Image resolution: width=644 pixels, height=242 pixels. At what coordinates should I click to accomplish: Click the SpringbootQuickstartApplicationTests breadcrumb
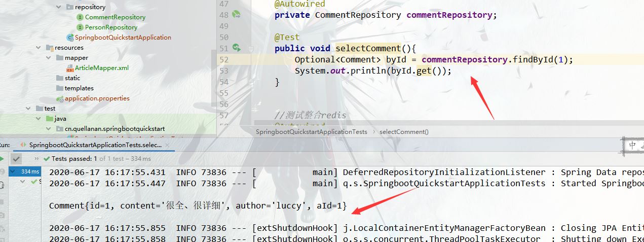point(312,132)
